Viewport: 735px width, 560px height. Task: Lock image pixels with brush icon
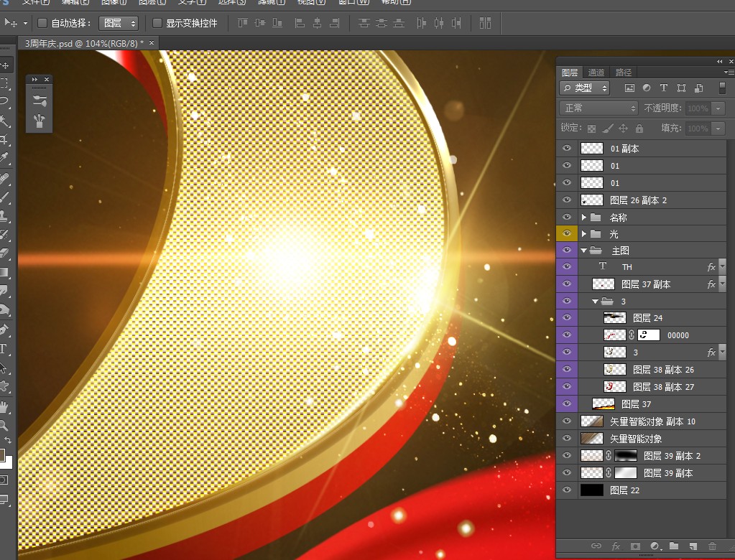click(x=608, y=129)
